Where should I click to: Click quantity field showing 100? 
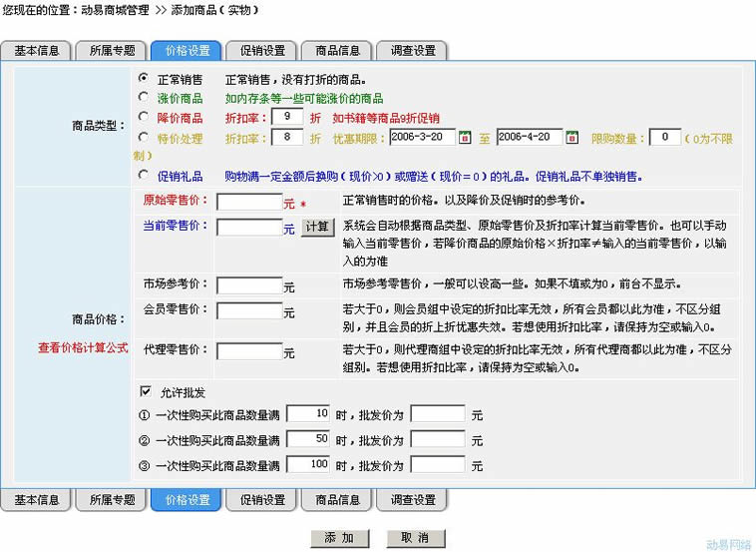[x=308, y=465]
